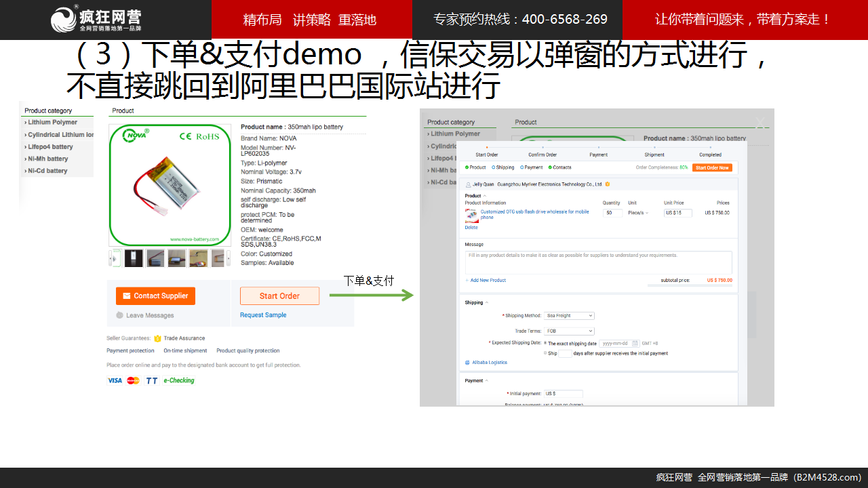
Task: Click the Leave Messages link
Action: tap(150, 315)
